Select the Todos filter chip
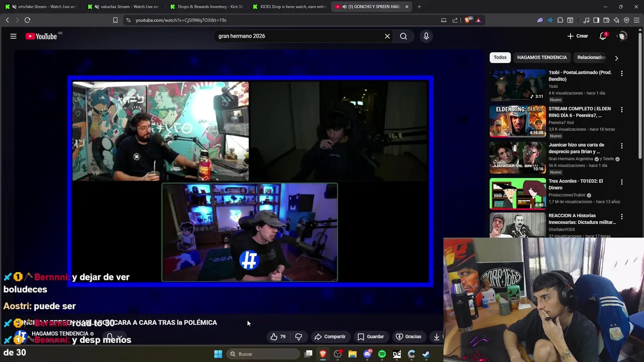 click(500, 57)
